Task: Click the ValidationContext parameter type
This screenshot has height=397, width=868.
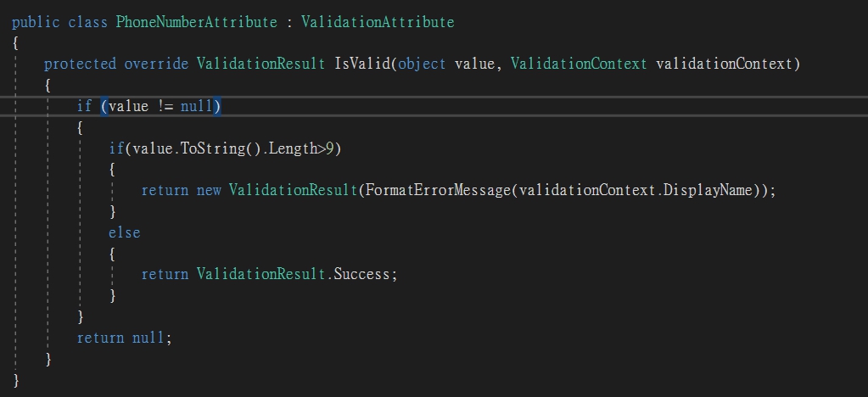Action: [x=579, y=64]
